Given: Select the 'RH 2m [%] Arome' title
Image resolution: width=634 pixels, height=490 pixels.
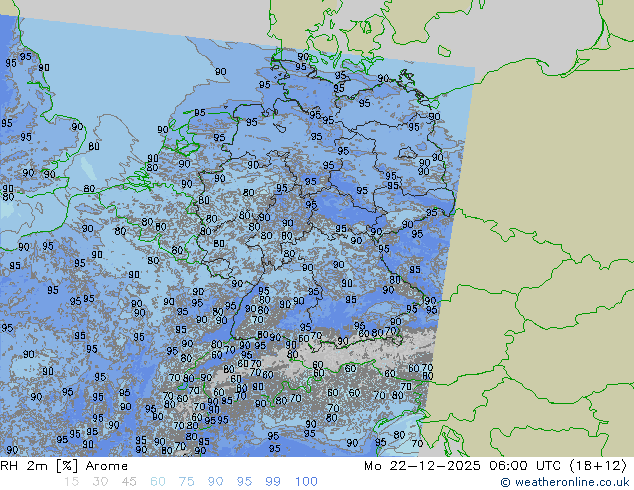Looking at the screenshot, I should [x=64, y=466].
